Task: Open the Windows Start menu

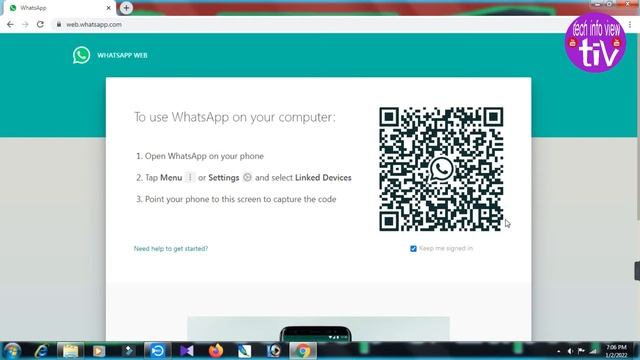Action: (12, 351)
